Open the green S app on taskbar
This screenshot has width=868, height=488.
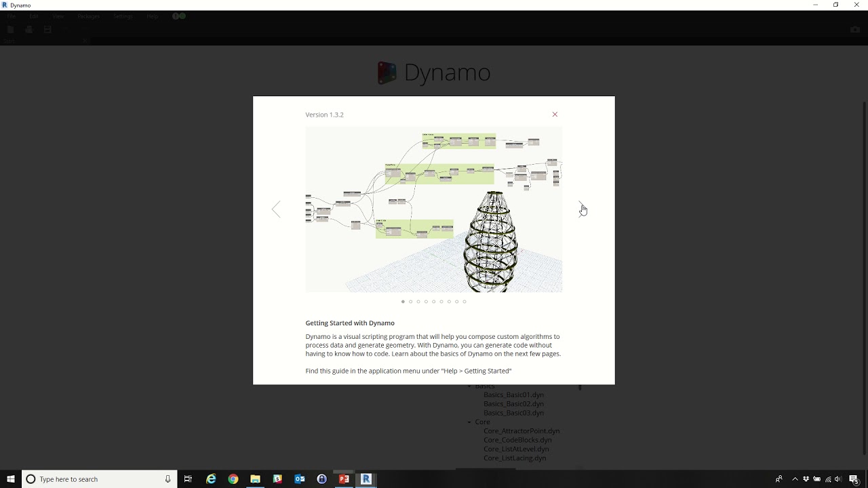[277, 479]
